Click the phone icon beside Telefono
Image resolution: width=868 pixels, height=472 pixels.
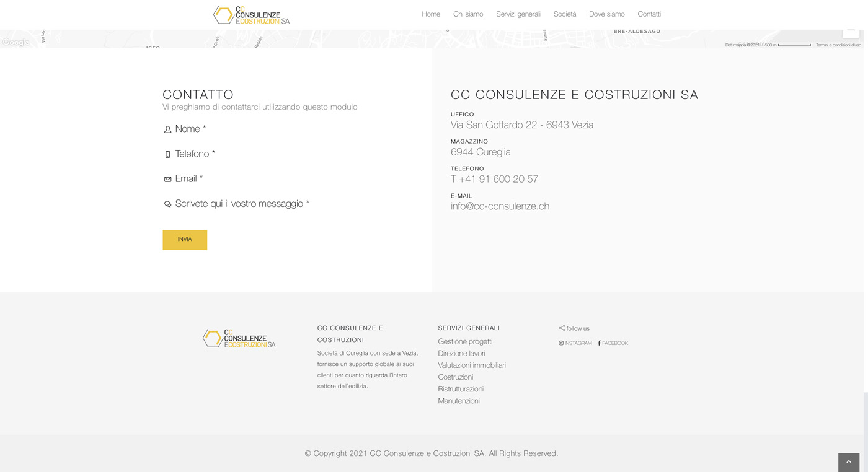[167, 154]
